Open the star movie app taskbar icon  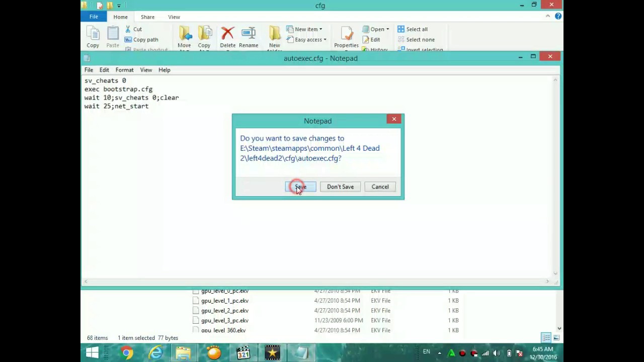tap(272, 353)
